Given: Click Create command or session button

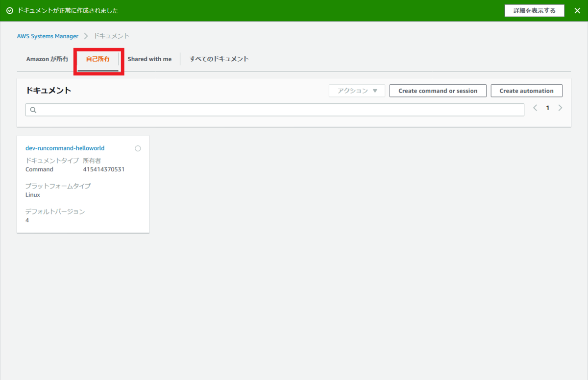Looking at the screenshot, I should (x=438, y=91).
